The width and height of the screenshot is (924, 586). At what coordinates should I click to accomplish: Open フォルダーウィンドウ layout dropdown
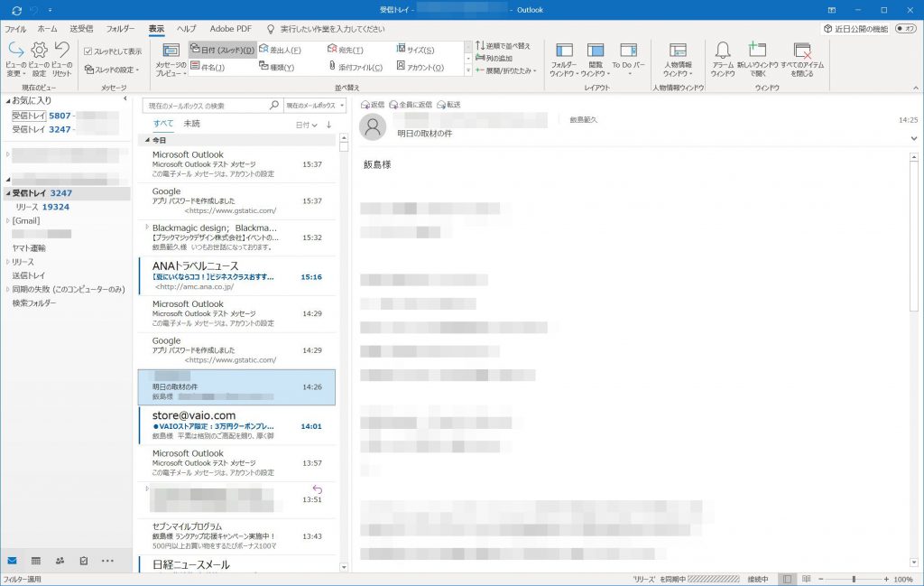click(x=564, y=60)
